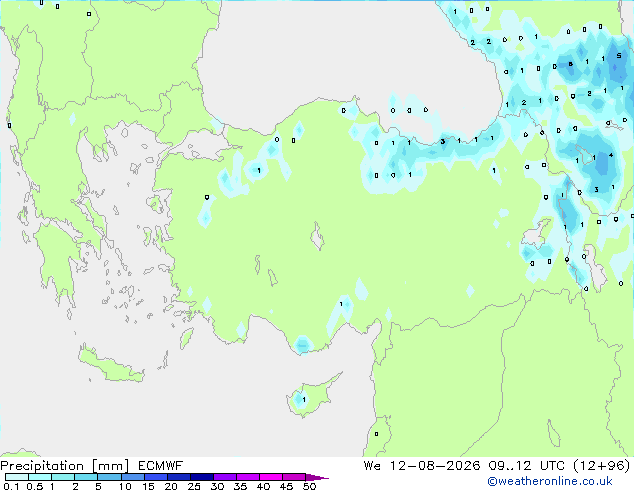This screenshot has width=634, height=490.
Task: Choose the 15–20 mm blue legend swatch
Action: pos(156,477)
